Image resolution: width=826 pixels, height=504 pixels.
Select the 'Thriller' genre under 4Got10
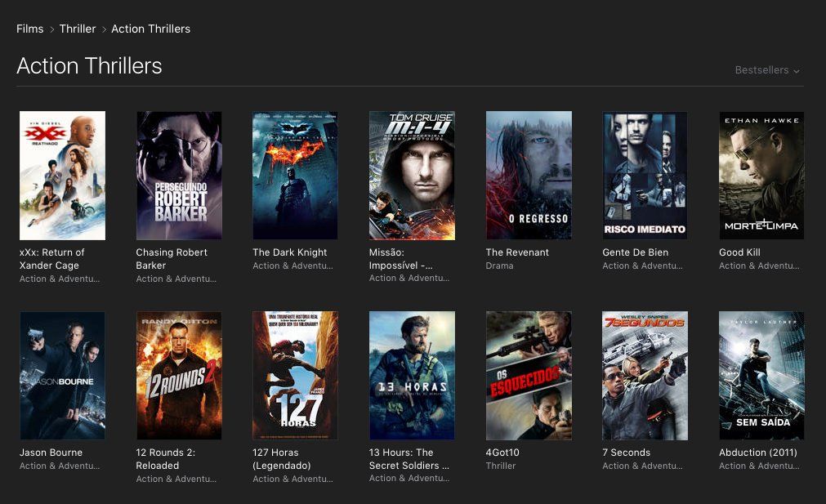click(501, 466)
